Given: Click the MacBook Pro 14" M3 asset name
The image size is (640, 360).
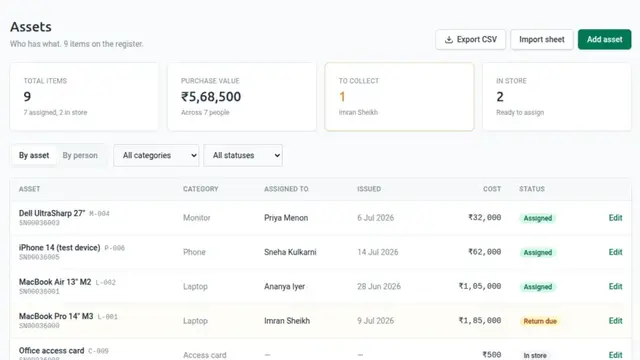Looking at the screenshot, I should (56, 316).
